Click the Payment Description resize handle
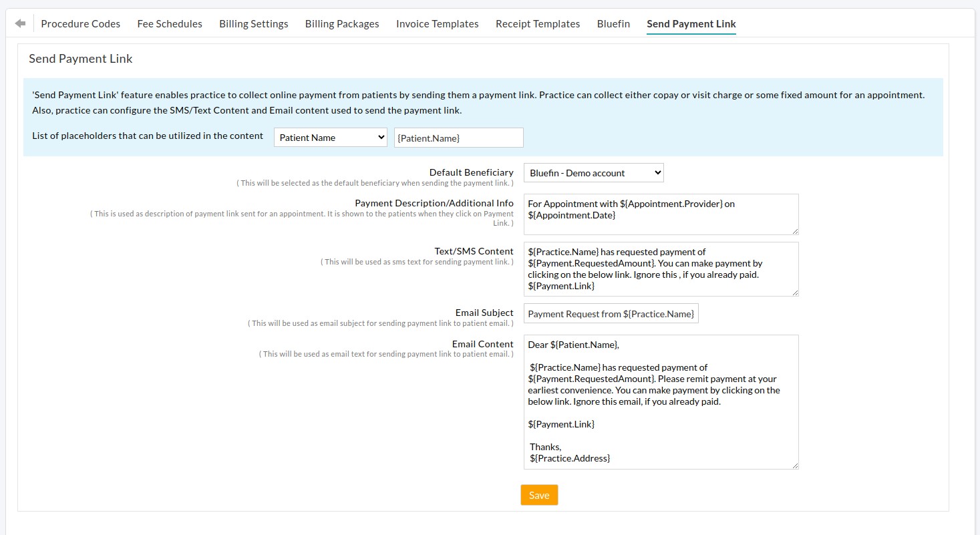 [x=794, y=230]
